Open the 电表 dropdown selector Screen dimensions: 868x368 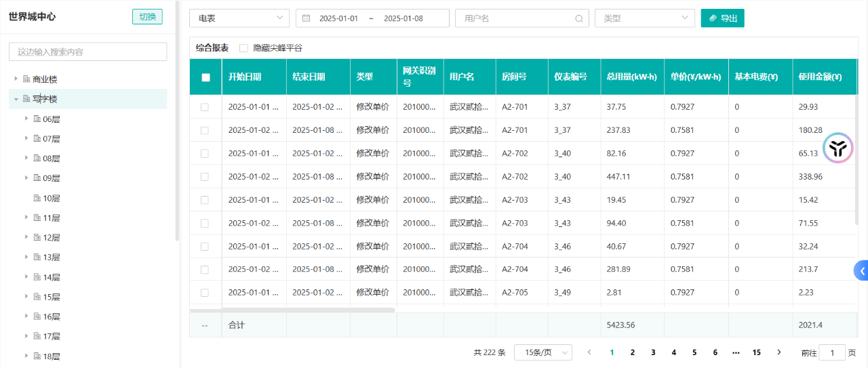tap(239, 18)
